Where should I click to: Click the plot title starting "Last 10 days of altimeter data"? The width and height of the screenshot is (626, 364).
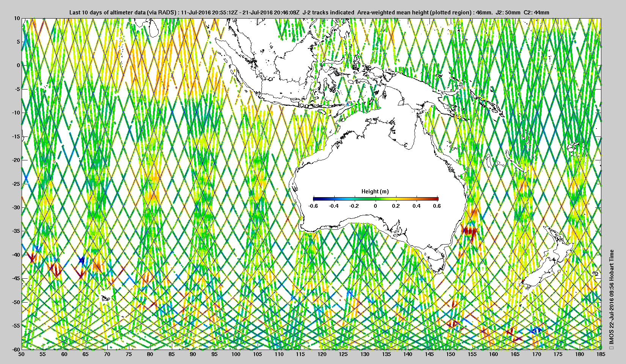pyautogui.click(x=309, y=13)
